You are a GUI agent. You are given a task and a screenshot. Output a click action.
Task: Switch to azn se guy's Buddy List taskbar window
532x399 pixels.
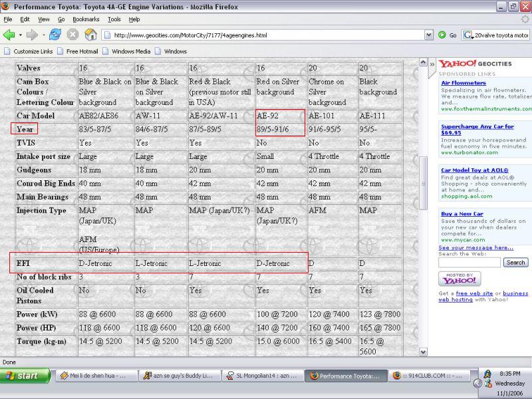180,376
